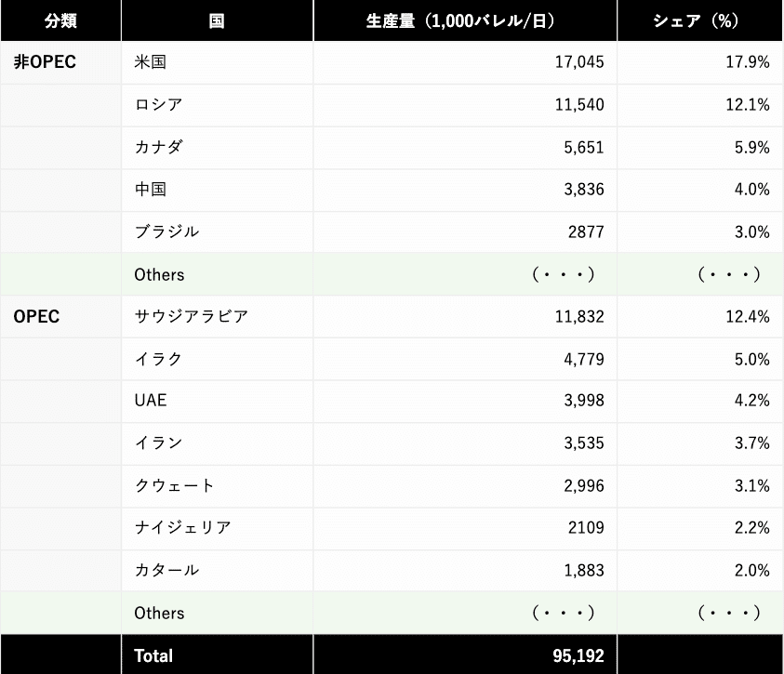Select the Total value 95,192

tap(578, 655)
